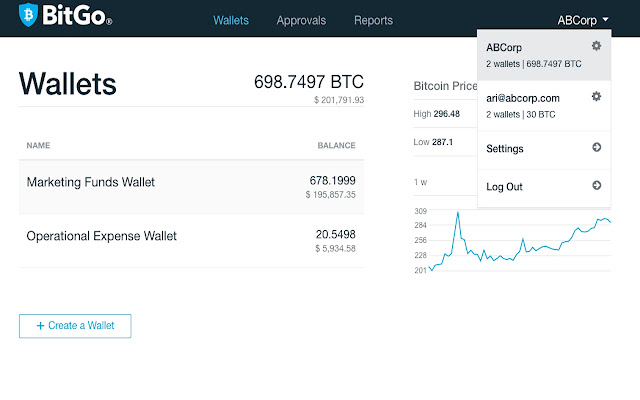The width and height of the screenshot is (640, 400).
Task: Click the Bitcoin price line chart
Action: point(520,241)
